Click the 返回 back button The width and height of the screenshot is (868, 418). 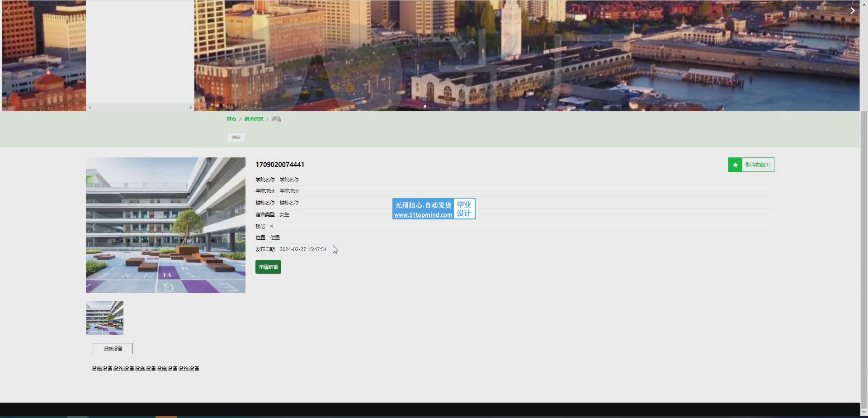point(236,137)
